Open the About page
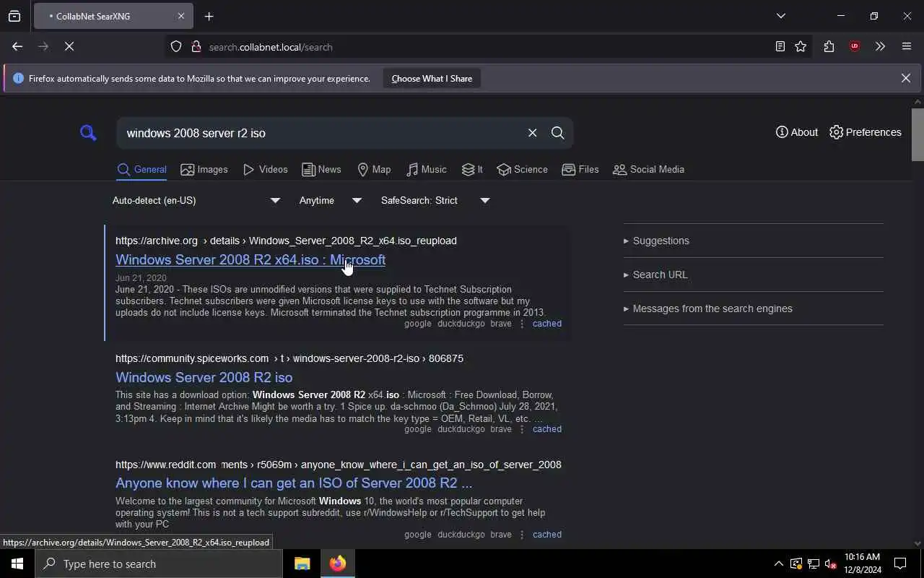The width and height of the screenshot is (924, 578). click(x=797, y=132)
